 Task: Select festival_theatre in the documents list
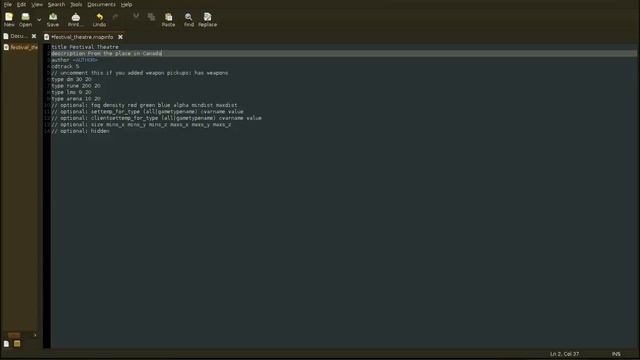tap(21, 47)
